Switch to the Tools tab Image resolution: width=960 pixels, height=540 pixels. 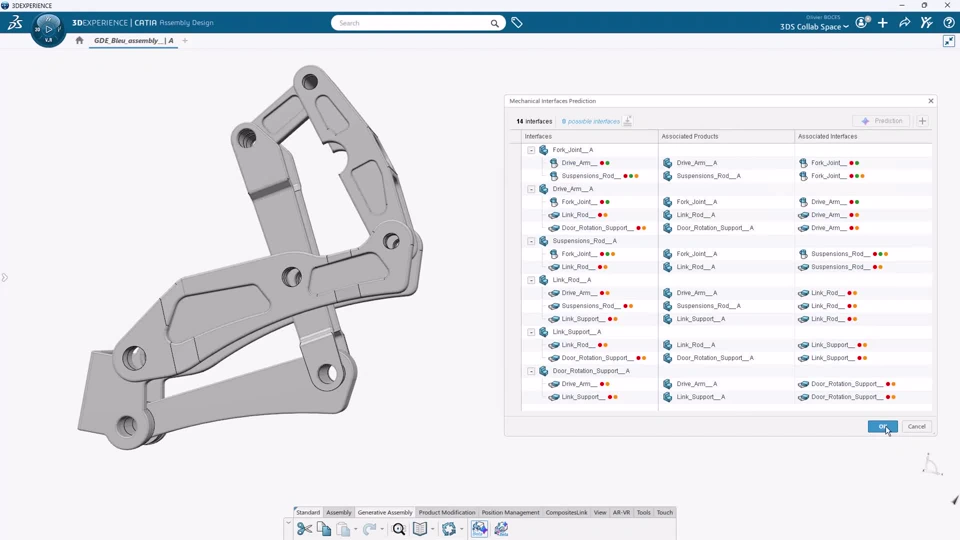[x=643, y=512]
